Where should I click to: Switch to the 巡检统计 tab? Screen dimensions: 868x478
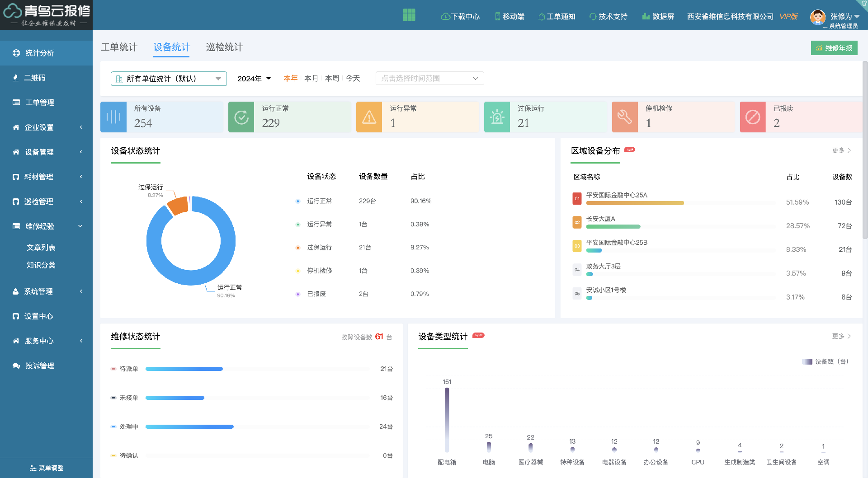point(224,47)
